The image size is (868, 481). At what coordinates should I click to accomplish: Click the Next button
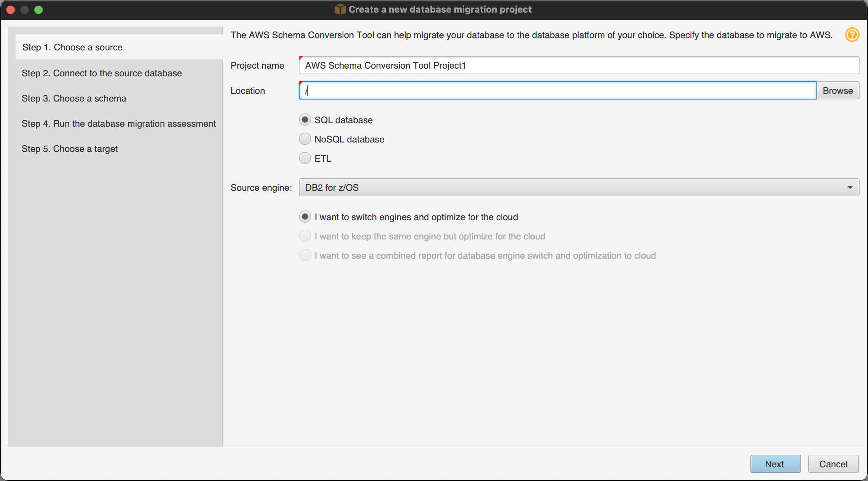(x=775, y=464)
